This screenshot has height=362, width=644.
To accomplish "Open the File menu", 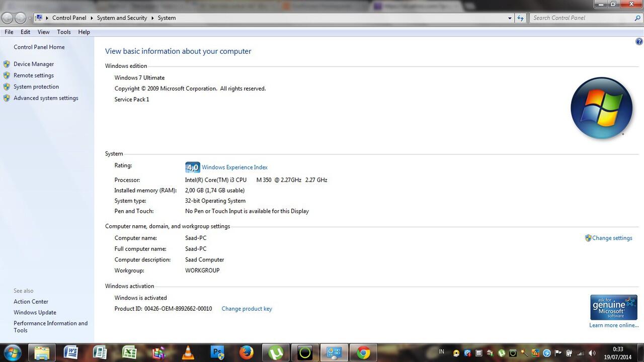I will pyautogui.click(x=9, y=32).
